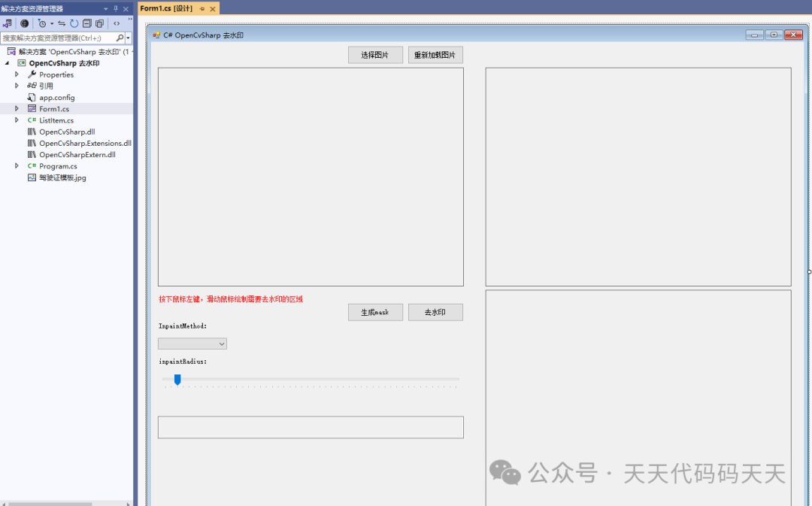
Task: Expand the 引用 references node
Action: [x=17, y=86]
